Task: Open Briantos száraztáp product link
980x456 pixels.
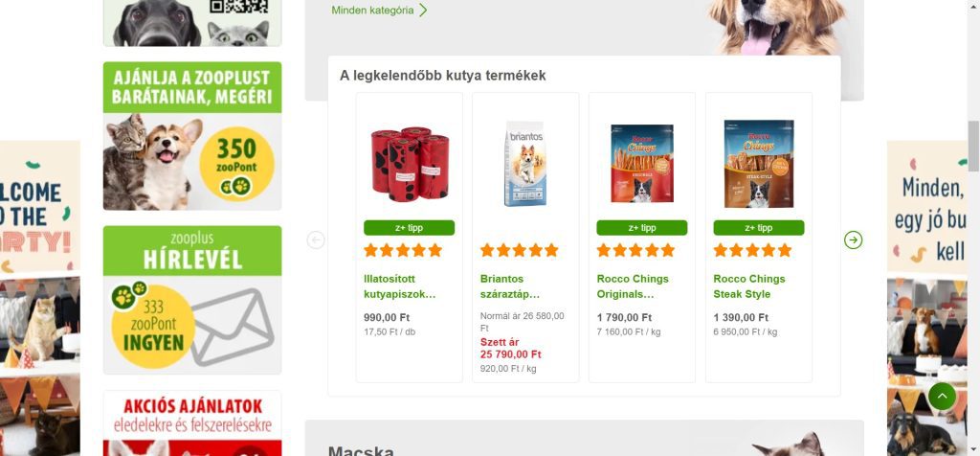Action: 510,286
